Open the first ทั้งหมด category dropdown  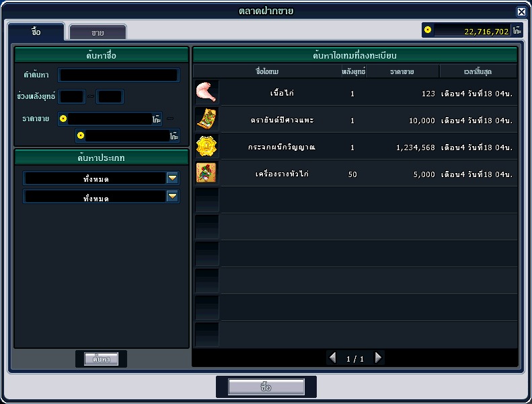(x=173, y=178)
